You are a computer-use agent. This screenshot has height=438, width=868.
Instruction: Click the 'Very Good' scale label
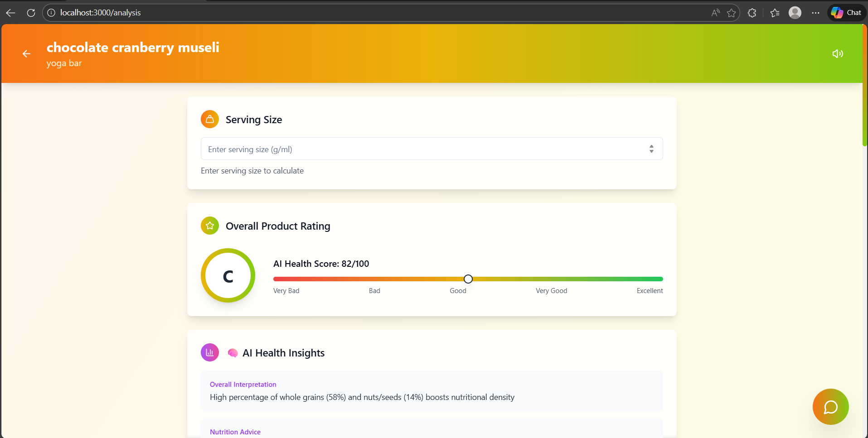tap(551, 291)
